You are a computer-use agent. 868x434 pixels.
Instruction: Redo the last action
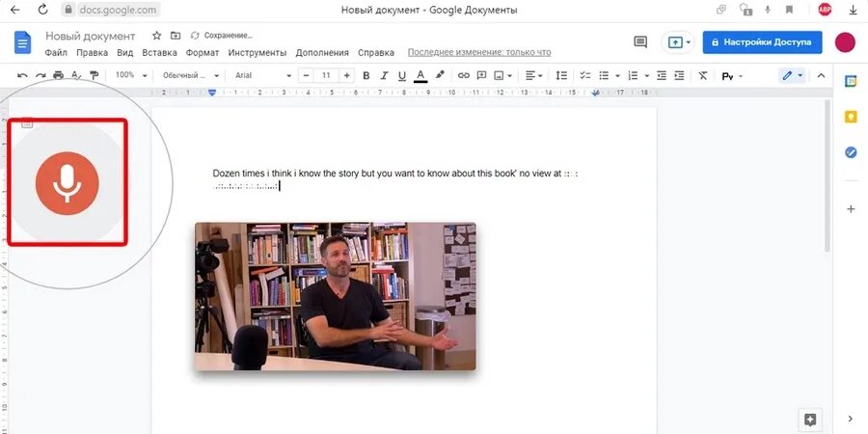[41, 76]
